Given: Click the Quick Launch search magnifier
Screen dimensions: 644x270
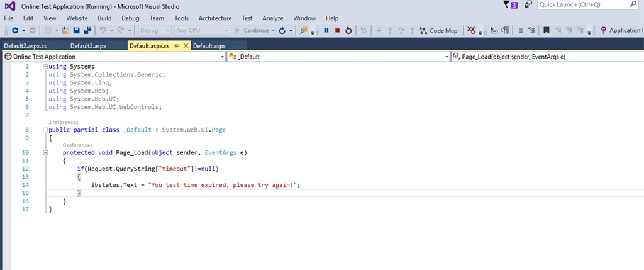Looking at the screenshot, I should [633, 4].
